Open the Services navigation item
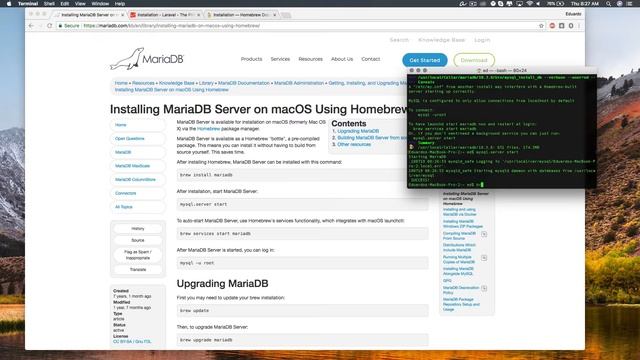This screenshot has width=640, height=360. 280,59
